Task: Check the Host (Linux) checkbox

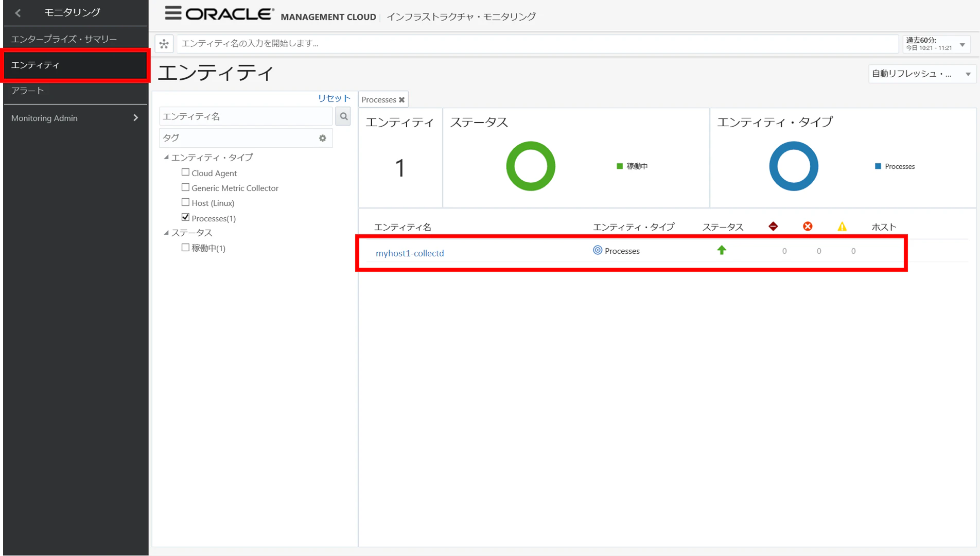Action: pyautogui.click(x=185, y=202)
